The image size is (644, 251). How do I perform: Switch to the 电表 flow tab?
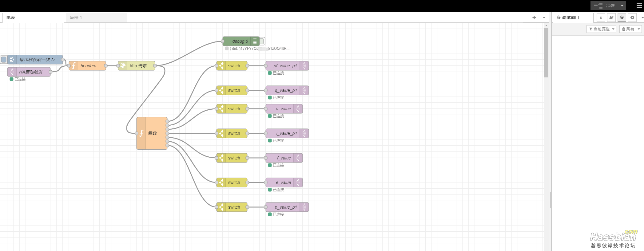33,18
